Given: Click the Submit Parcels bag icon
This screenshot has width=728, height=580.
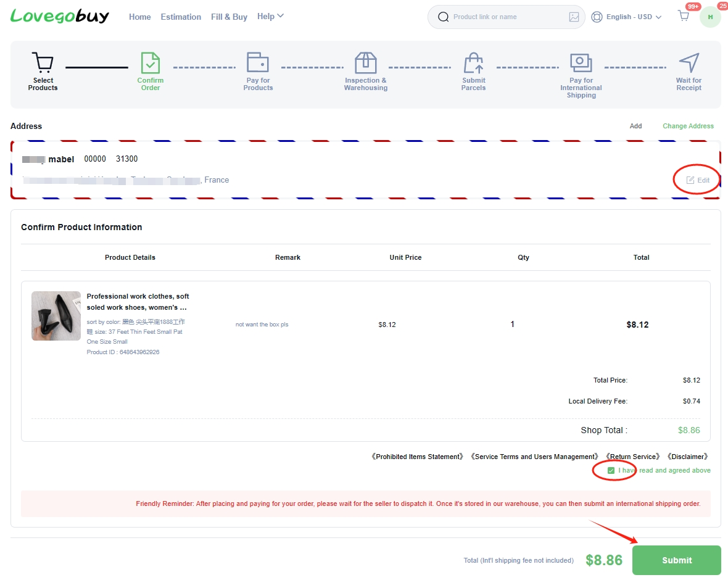Looking at the screenshot, I should [473, 63].
